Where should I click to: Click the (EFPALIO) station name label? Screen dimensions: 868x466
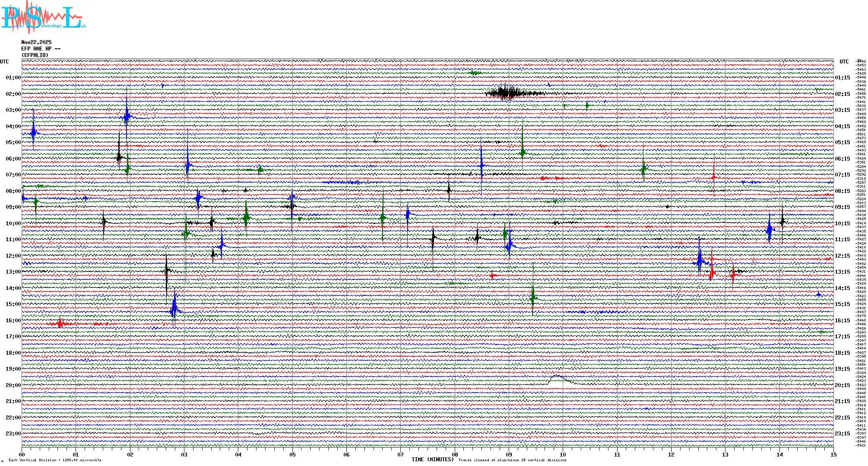(35, 55)
